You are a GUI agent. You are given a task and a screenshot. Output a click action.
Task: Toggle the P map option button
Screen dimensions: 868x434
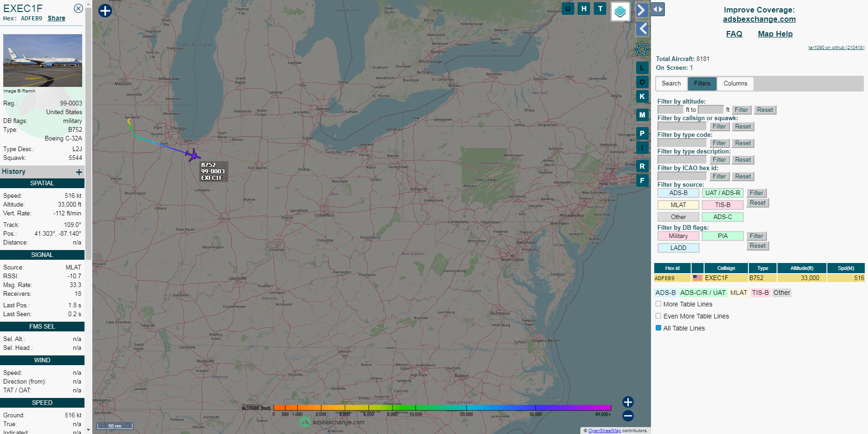[x=642, y=133]
